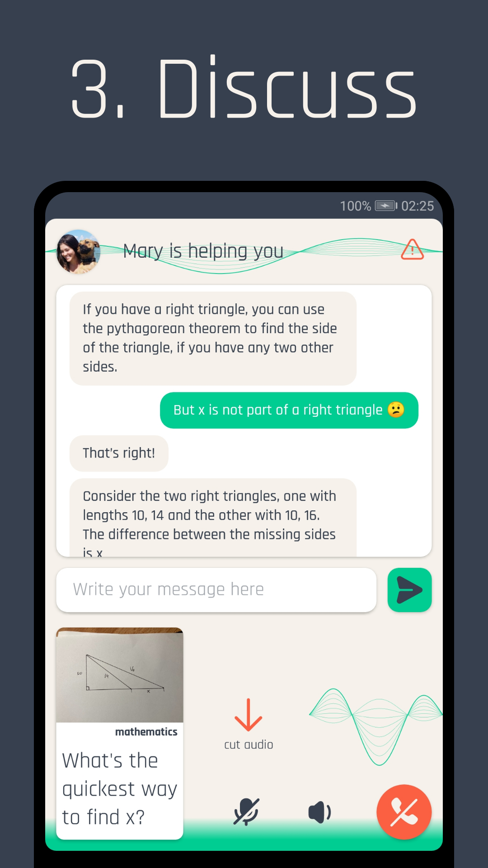End the call with red hang-up button

click(x=404, y=812)
